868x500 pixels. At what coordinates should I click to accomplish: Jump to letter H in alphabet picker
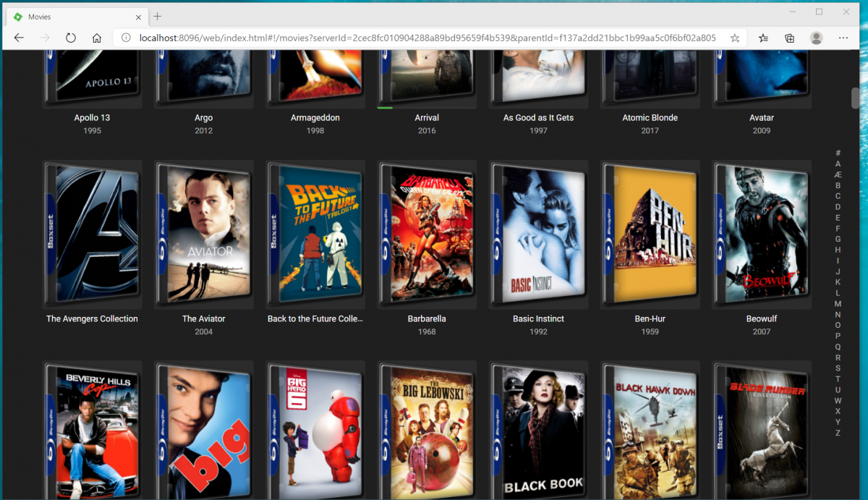838,250
